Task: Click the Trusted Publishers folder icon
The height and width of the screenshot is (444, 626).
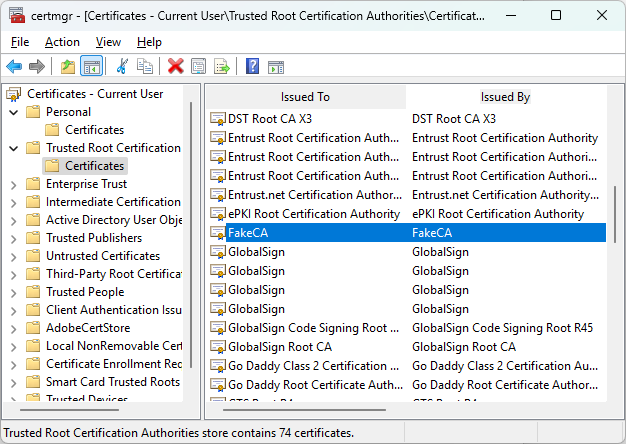Action: point(33,238)
